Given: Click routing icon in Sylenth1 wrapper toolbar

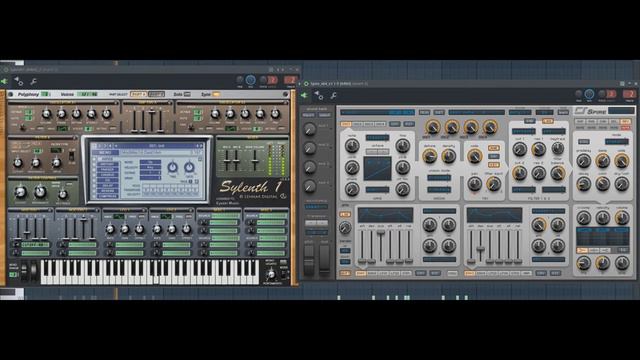Looking at the screenshot, I should tap(18, 81).
